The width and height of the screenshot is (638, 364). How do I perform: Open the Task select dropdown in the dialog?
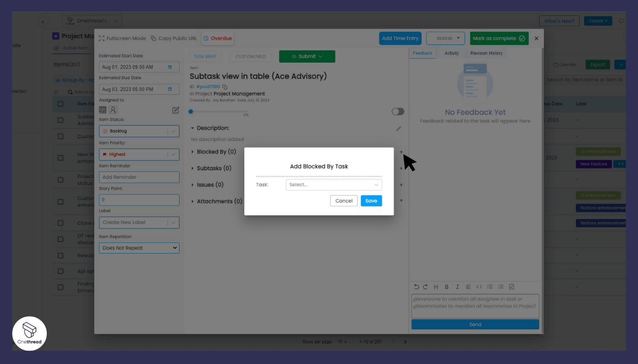tap(334, 184)
